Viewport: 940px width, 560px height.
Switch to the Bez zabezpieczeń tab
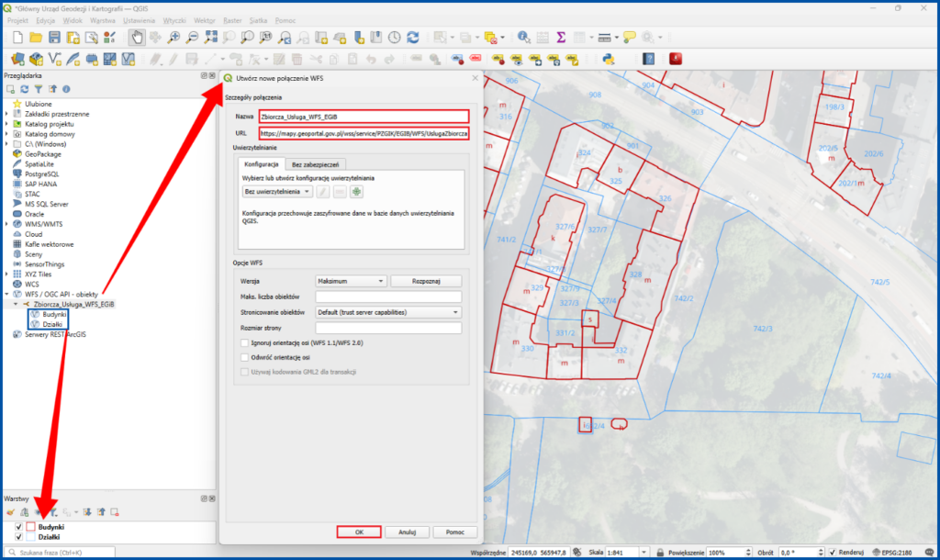point(316,164)
